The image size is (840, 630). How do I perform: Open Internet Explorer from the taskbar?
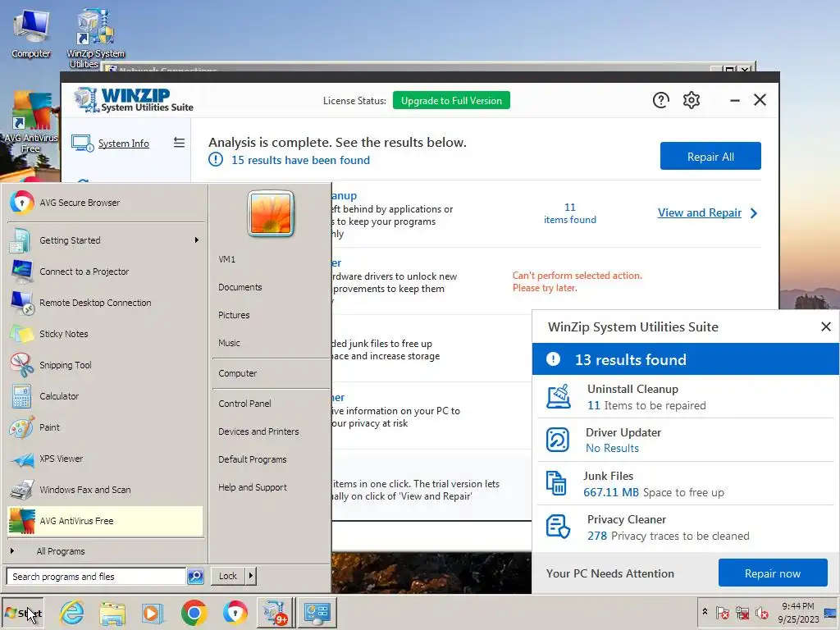(72, 613)
